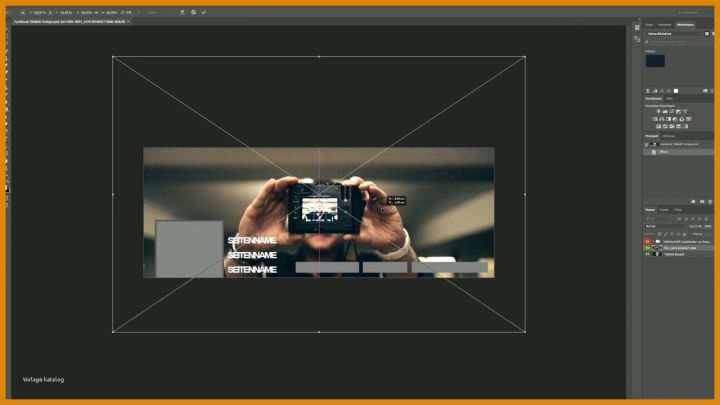Open the library selection dropdown
The image size is (720, 405).
[x=674, y=34]
